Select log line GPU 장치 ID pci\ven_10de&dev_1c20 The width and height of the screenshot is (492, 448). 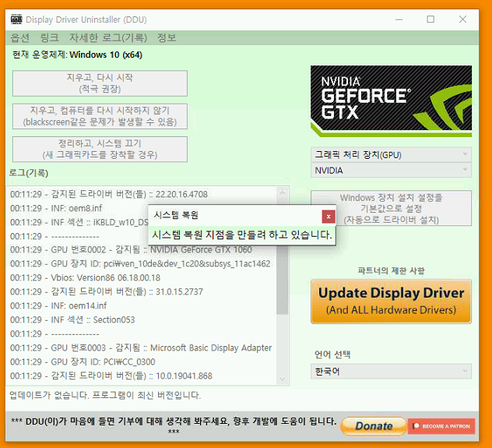pyautogui.click(x=140, y=263)
